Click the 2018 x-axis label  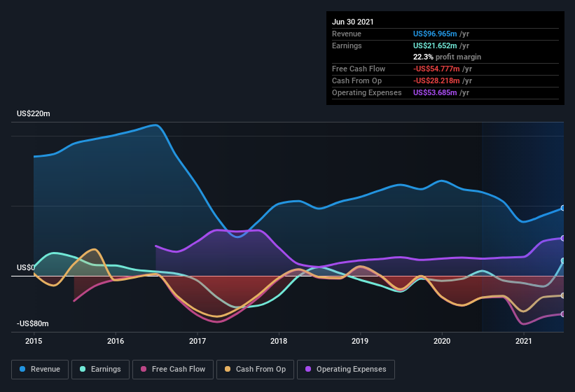[x=279, y=341]
